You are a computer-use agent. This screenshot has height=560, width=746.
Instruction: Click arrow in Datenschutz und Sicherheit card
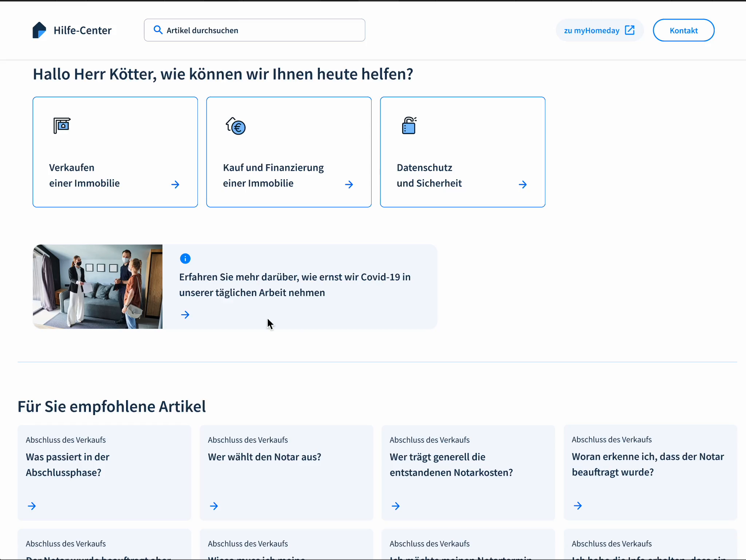(523, 185)
